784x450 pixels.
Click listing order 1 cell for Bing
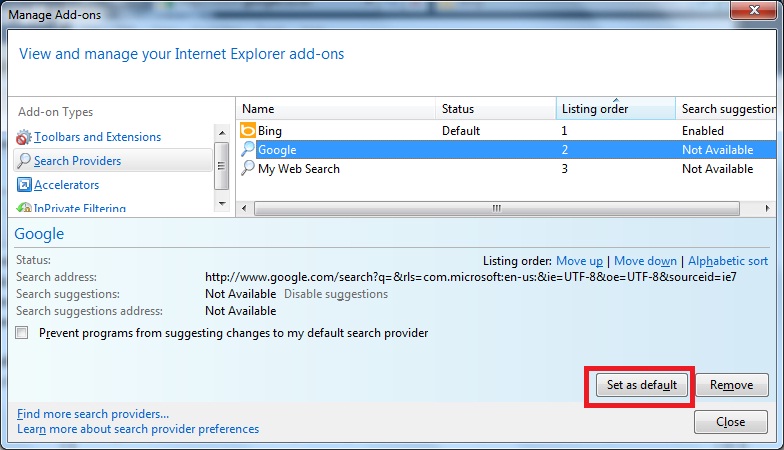click(564, 131)
